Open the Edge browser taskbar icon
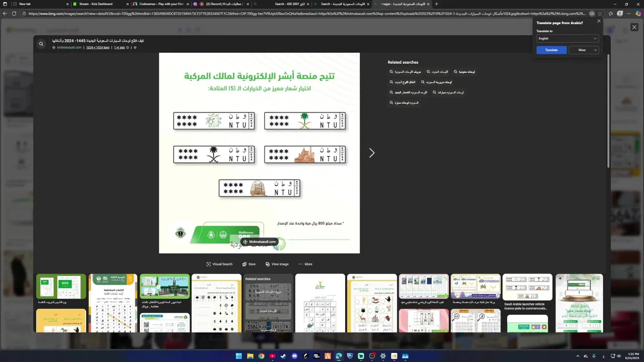 pos(339,356)
